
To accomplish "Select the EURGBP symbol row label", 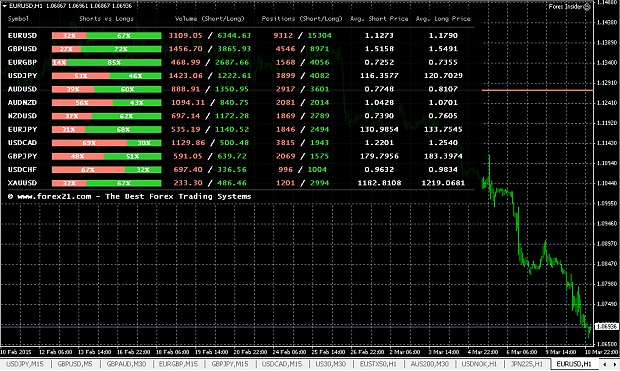I will tap(23, 62).
